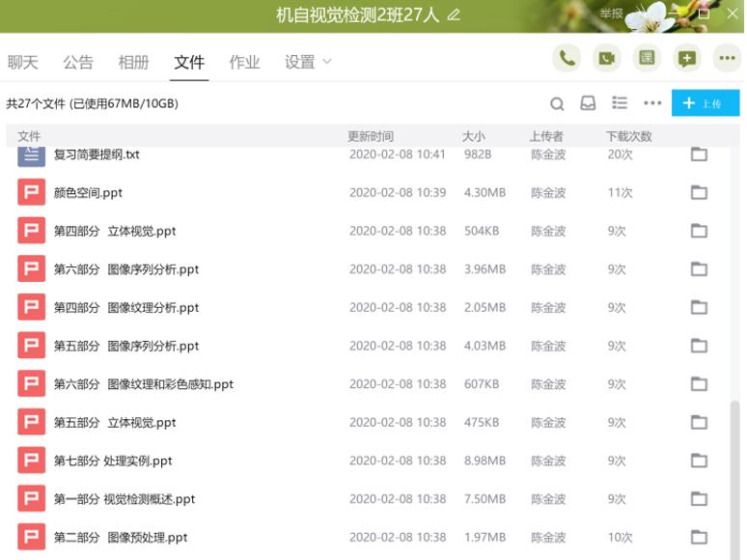Switch to the 聊天 tab
The height and width of the screenshot is (560, 747).
tap(23, 62)
